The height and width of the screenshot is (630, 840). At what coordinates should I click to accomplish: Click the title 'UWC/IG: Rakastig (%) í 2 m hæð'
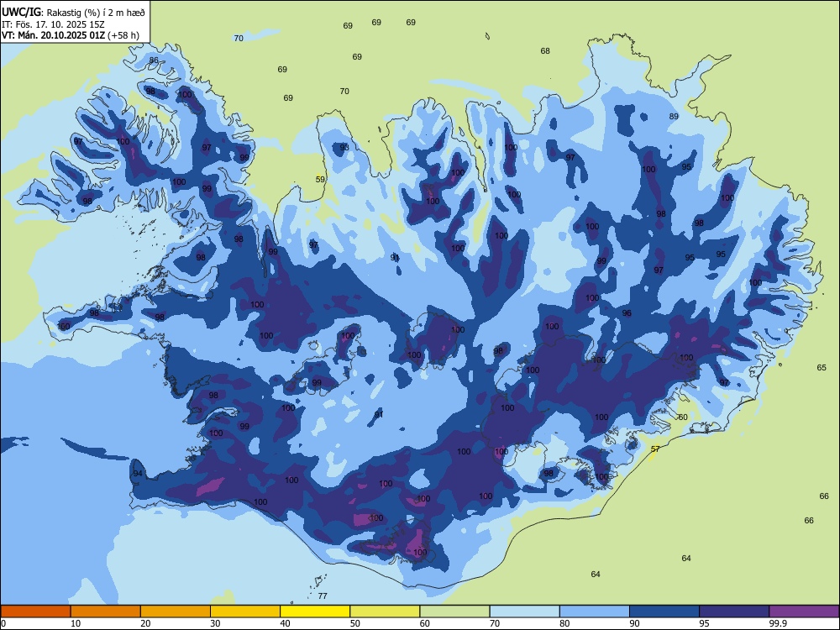click(x=73, y=12)
